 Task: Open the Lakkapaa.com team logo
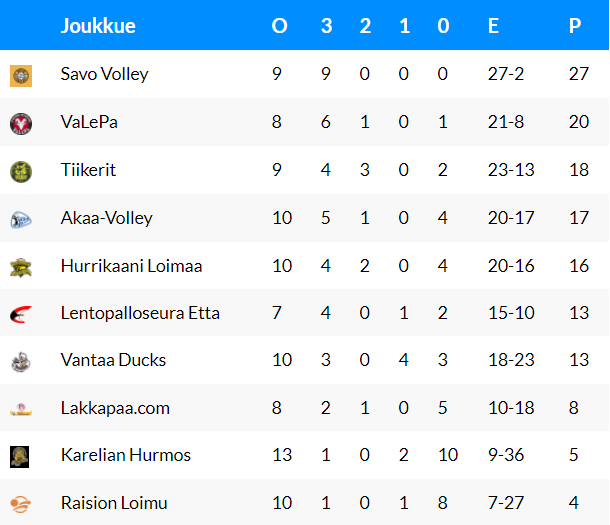pyautogui.click(x=21, y=410)
